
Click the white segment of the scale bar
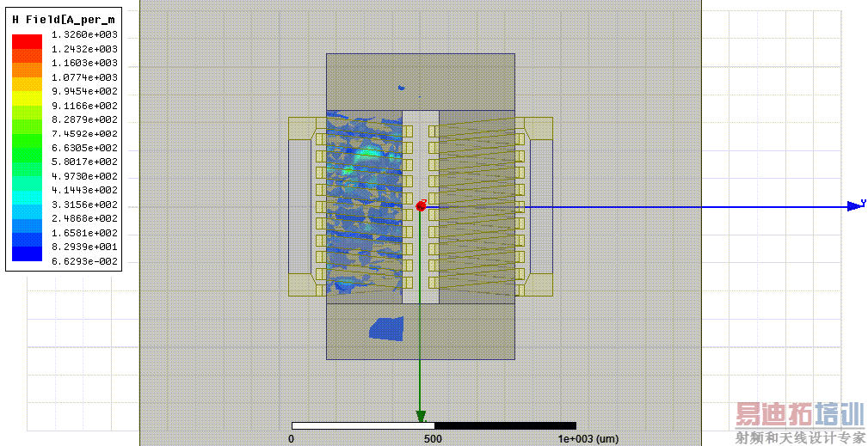tap(363, 425)
